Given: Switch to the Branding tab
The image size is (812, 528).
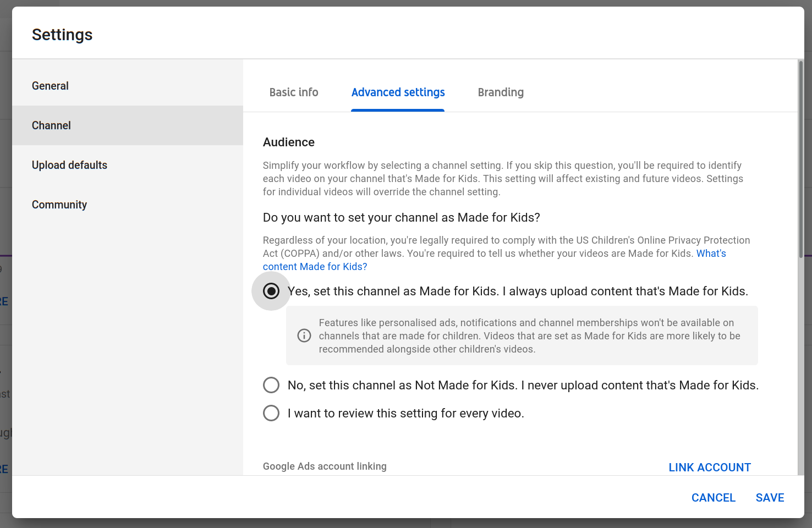Looking at the screenshot, I should point(501,92).
